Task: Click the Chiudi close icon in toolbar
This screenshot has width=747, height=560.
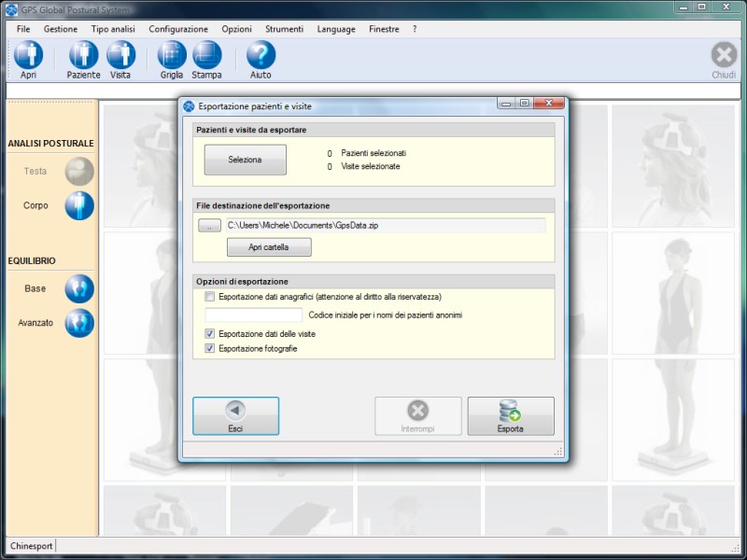Action: point(724,55)
